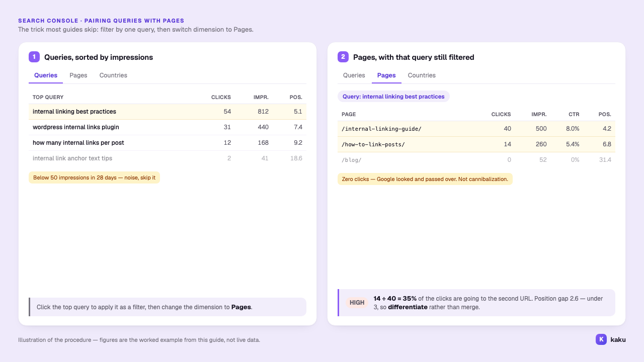Open Countries tab in the right panel
Viewport: 644px width, 362px height.
422,75
